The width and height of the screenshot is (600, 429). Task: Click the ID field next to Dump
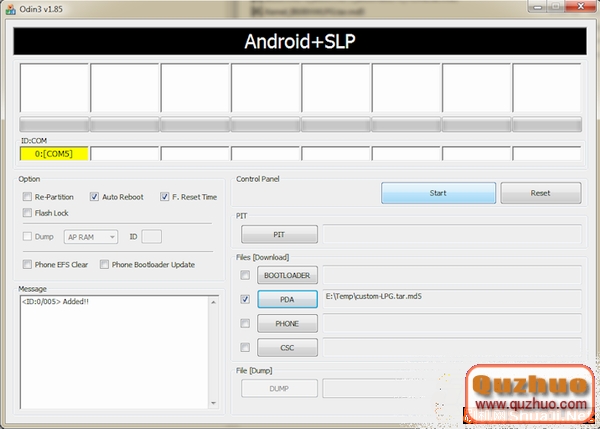152,237
